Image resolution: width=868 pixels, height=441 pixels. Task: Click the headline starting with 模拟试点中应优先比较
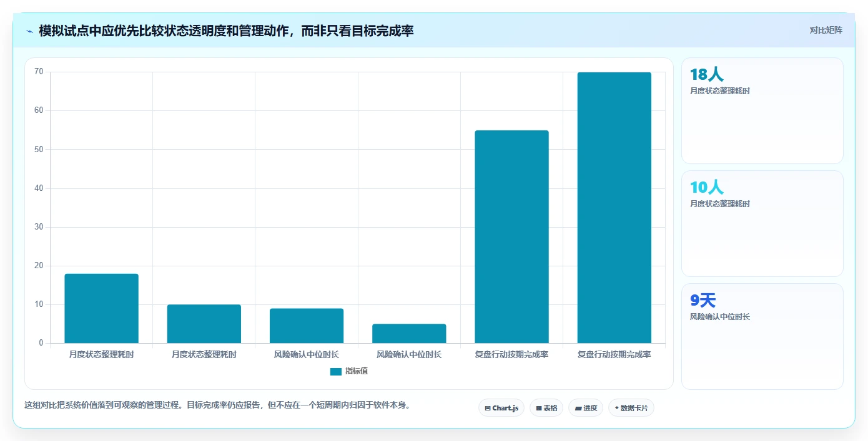[226, 31]
